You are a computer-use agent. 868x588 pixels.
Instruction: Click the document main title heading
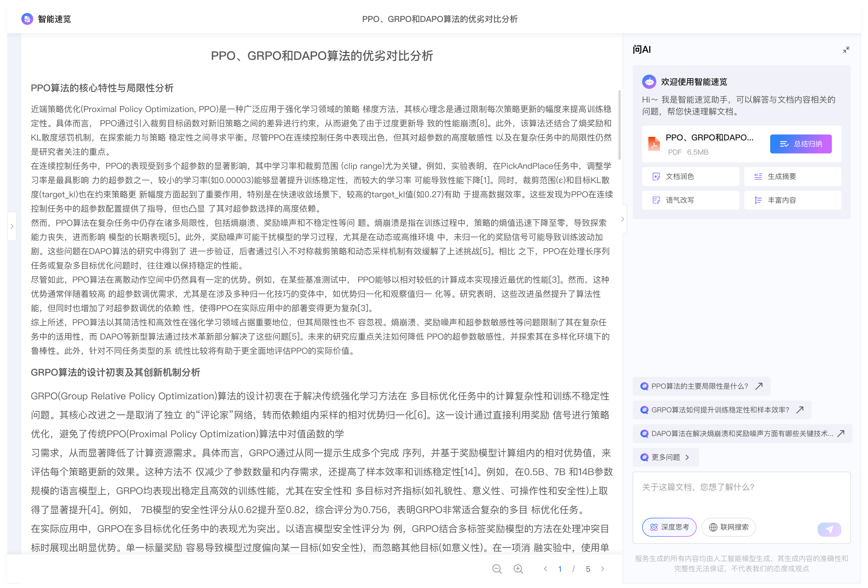(x=322, y=56)
